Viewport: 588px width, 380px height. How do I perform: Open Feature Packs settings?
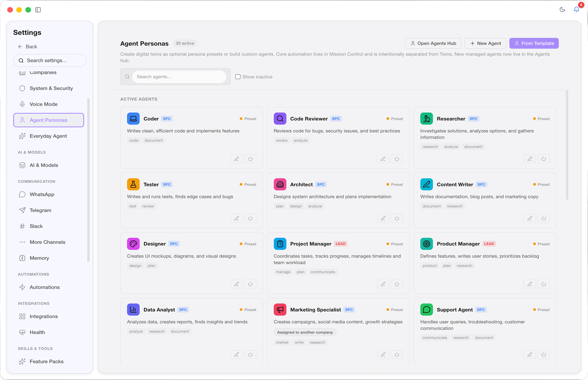(x=48, y=362)
